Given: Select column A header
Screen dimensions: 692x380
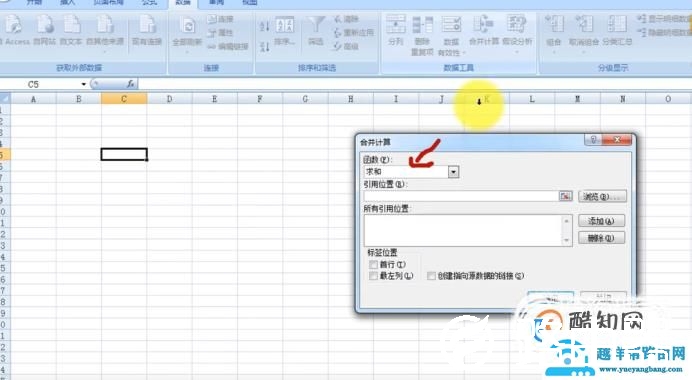Looking at the screenshot, I should point(33,99).
